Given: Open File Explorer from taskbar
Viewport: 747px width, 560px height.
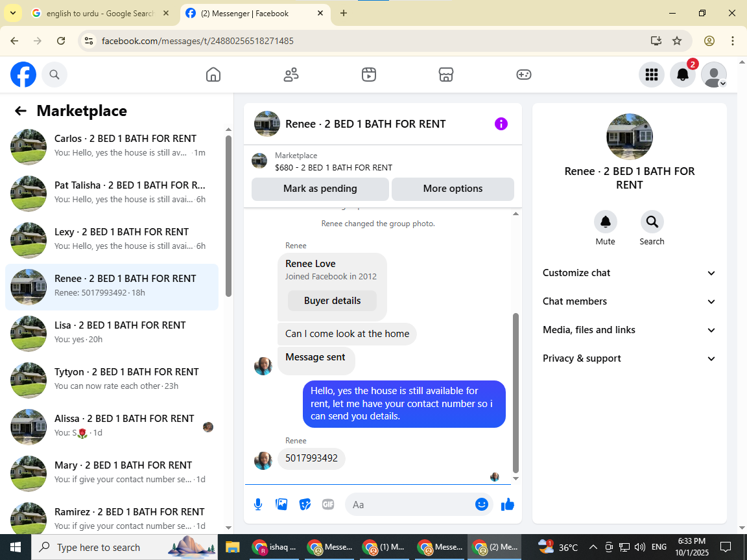Looking at the screenshot, I should pyautogui.click(x=232, y=547).
